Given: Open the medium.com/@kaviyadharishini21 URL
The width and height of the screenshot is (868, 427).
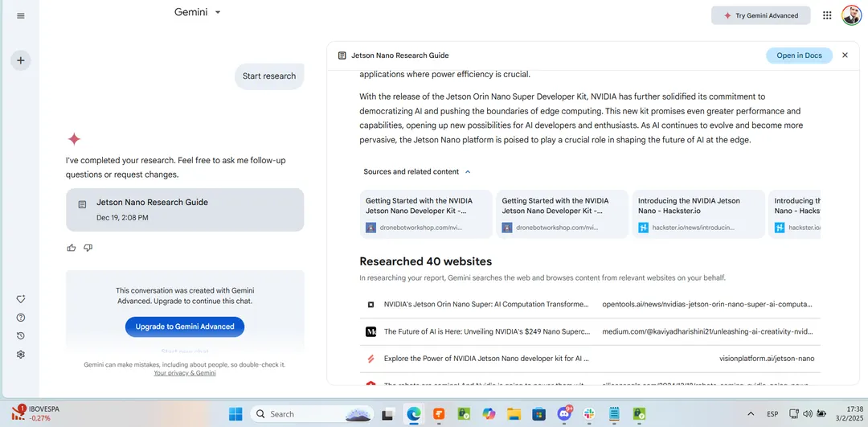Looking at the screenshot, I should (x=708, y=332).
